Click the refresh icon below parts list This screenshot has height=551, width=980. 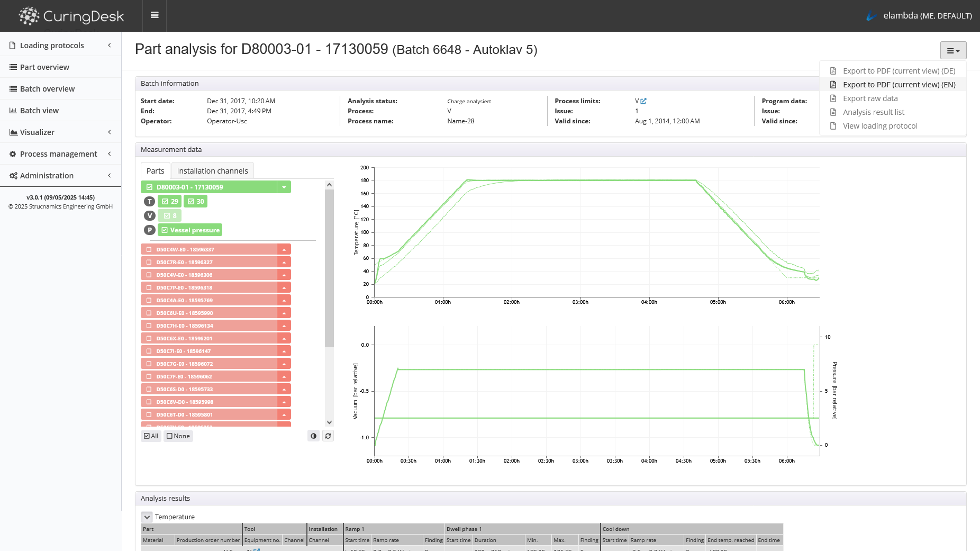coord(328,436)
